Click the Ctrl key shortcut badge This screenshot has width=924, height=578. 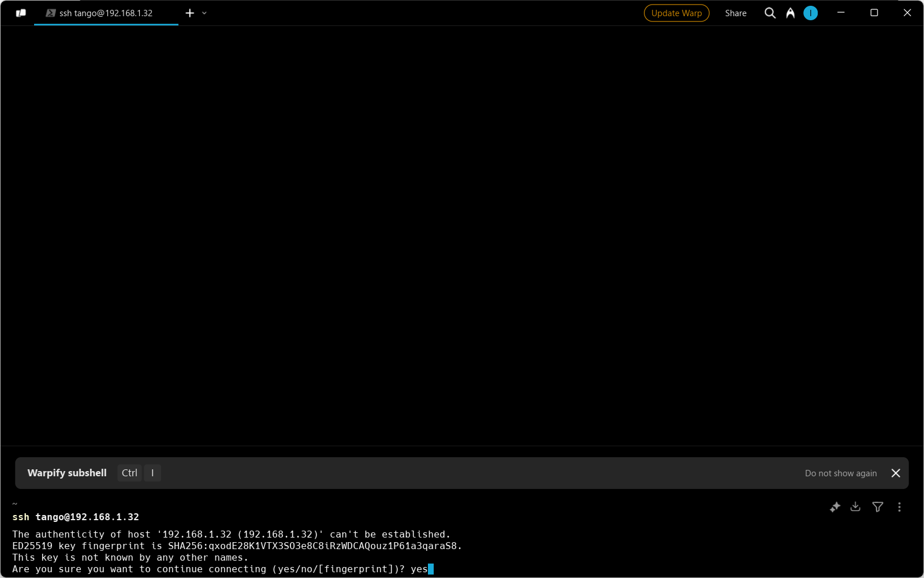coord(129,473)
